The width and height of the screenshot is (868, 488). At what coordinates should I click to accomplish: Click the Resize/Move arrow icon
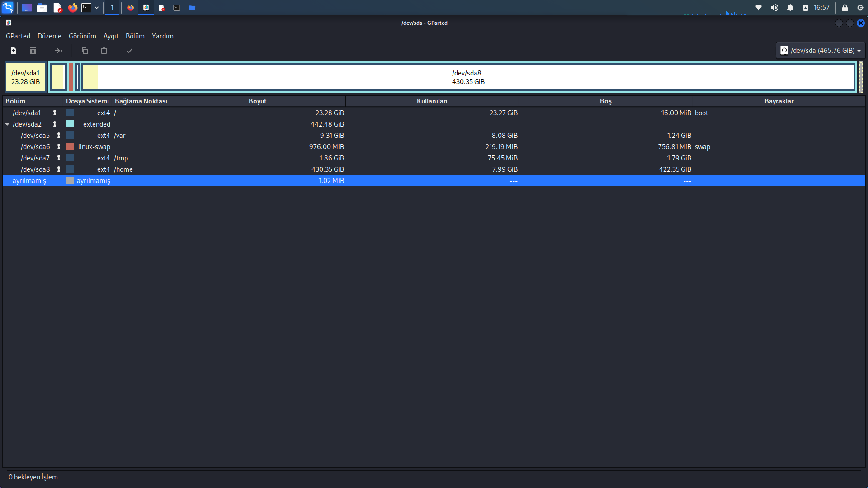(59, 51)
